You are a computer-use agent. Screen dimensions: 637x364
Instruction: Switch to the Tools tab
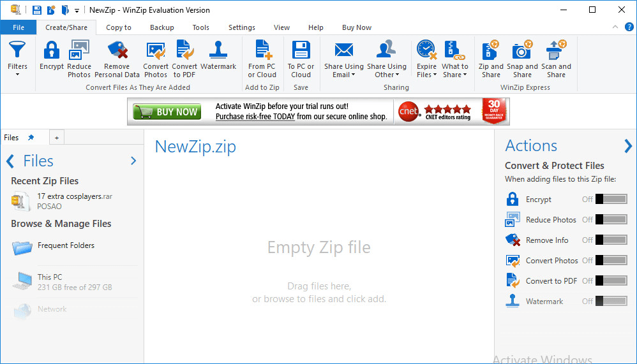(x=200, y=27)
